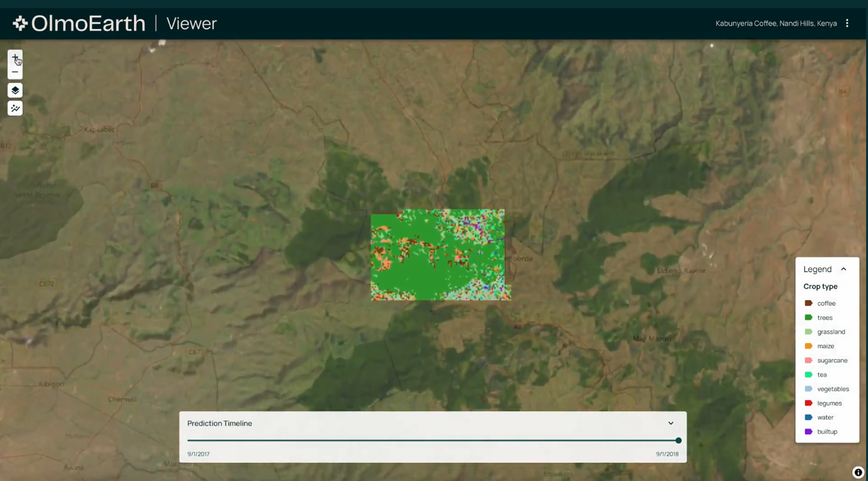Click the Viewer label in the header
Image resolution: width=868 pixels, height=481 pixels.
[x=191, y=23]
